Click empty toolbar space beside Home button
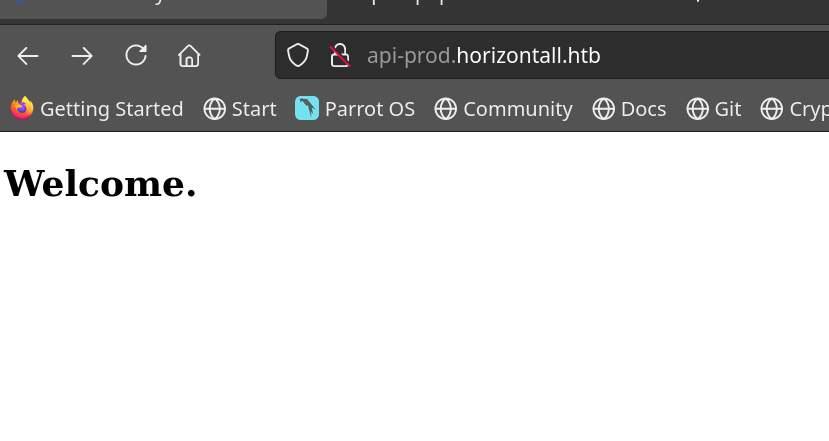The image size is (829, 441). (x=238, y=56)
